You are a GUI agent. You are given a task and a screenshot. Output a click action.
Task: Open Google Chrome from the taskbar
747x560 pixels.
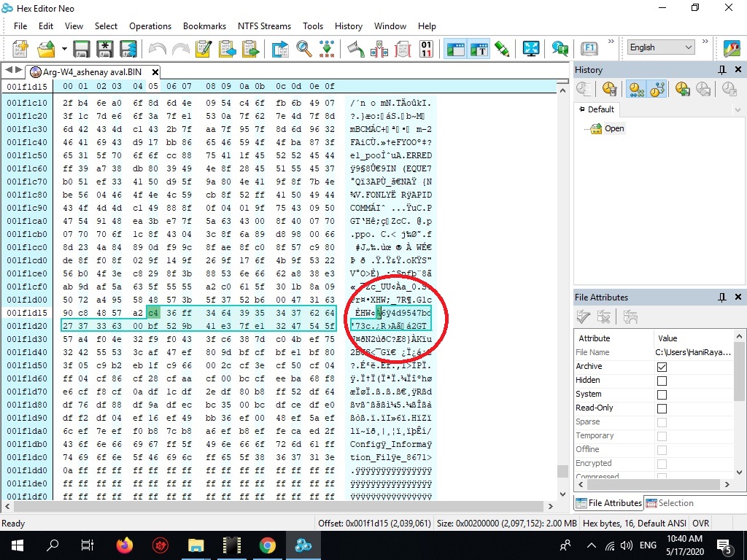pos(267,545)
